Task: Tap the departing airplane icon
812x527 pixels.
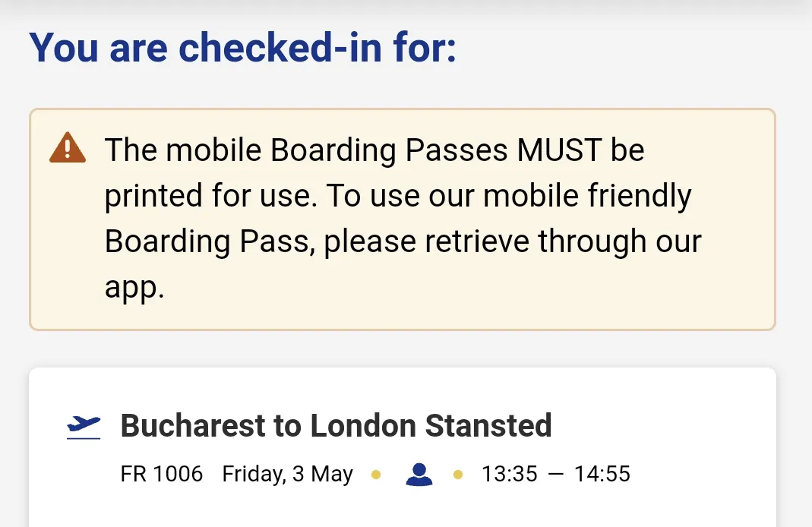Action: pyautogui.click(x=84, y=427)
